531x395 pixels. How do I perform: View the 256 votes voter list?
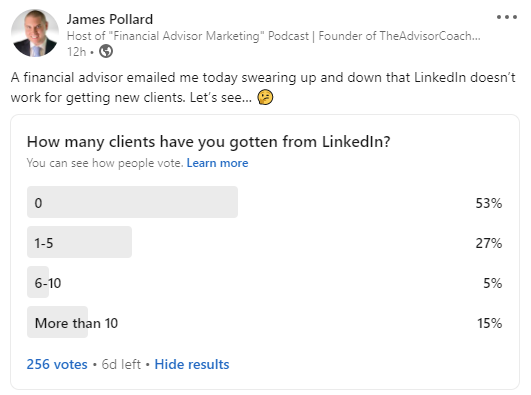pyautogui.click(x=57, y=365)
